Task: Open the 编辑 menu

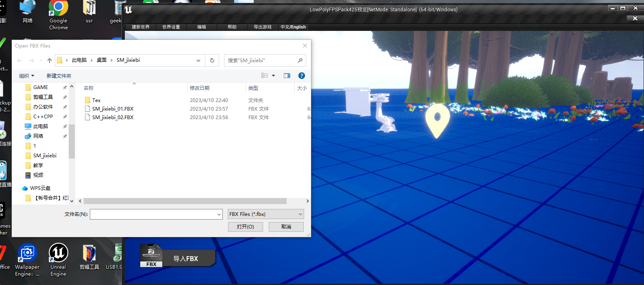Action: [202, 27]
